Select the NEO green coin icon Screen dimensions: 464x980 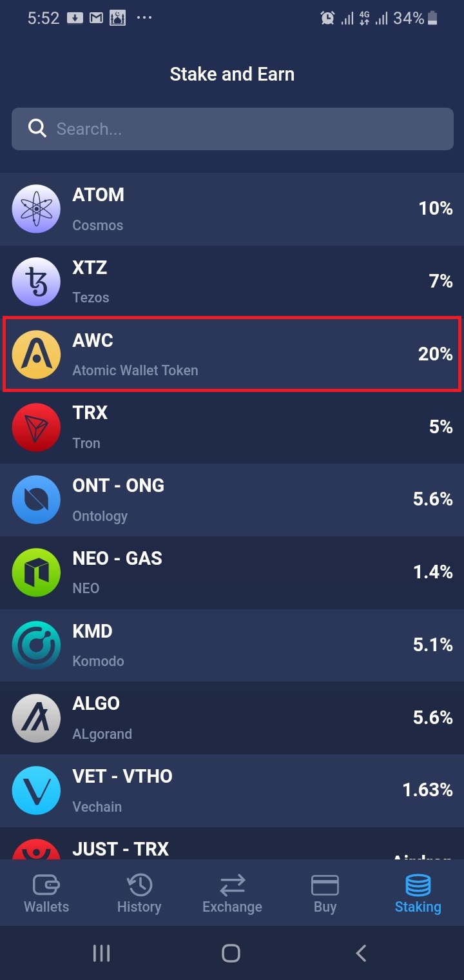(x=36, y=572)
